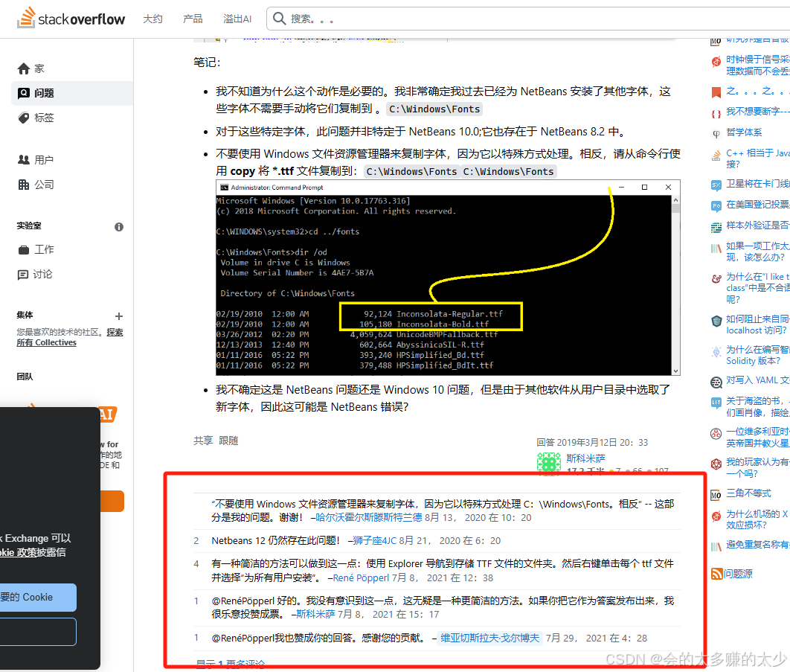Click the orange RSS feed icon

[x=717, y=574]
